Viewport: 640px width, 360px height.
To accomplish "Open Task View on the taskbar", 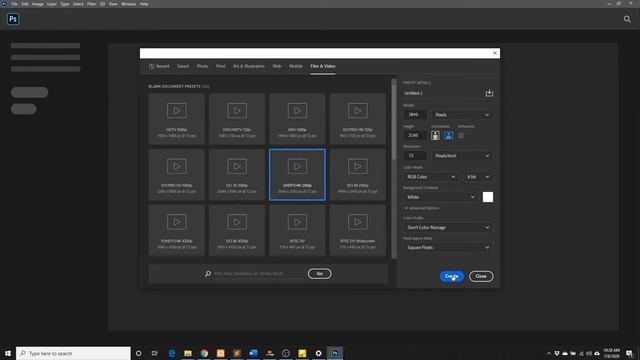I will [155, 353].
